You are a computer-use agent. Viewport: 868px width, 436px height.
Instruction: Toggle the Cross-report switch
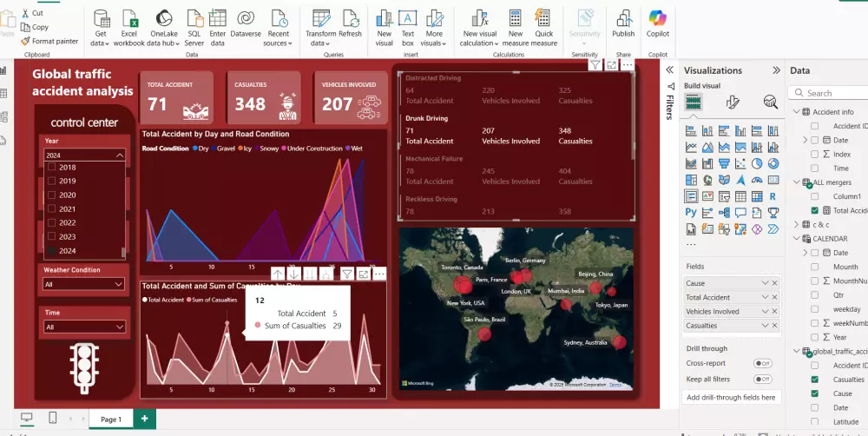coord(763,363)
